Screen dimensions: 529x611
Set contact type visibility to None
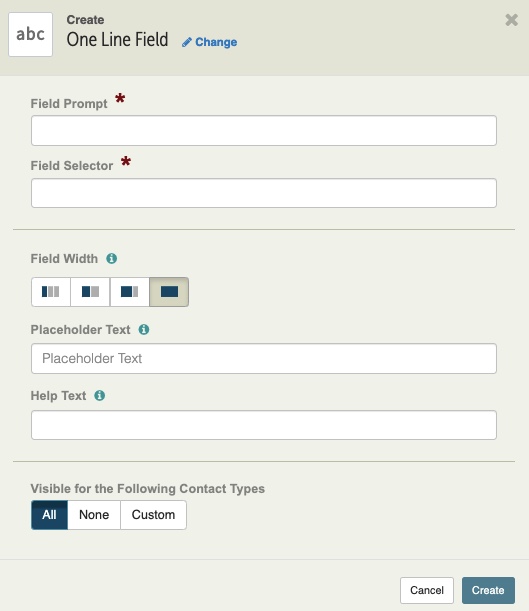[94, 515]
